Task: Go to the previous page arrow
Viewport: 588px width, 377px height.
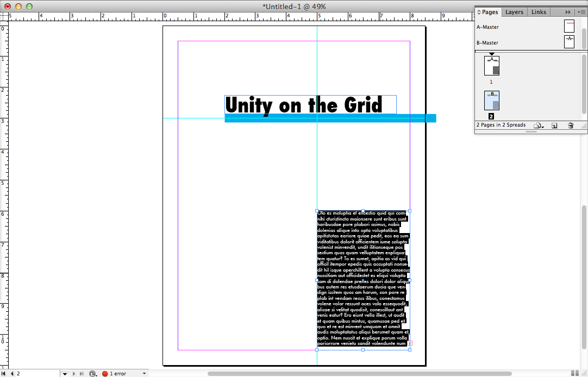Action: (12, 374)
